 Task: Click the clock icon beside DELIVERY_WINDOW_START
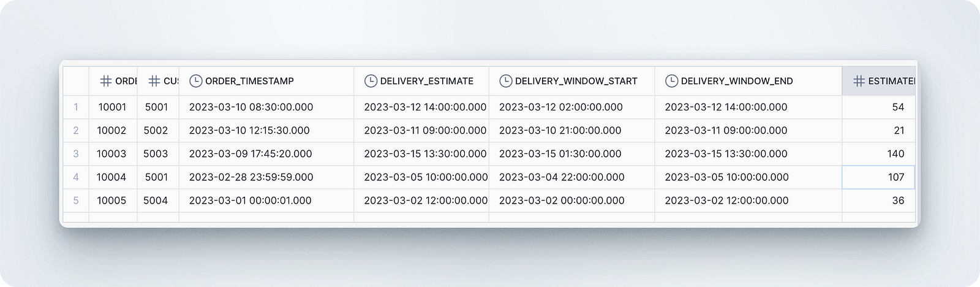click(506, 81)
